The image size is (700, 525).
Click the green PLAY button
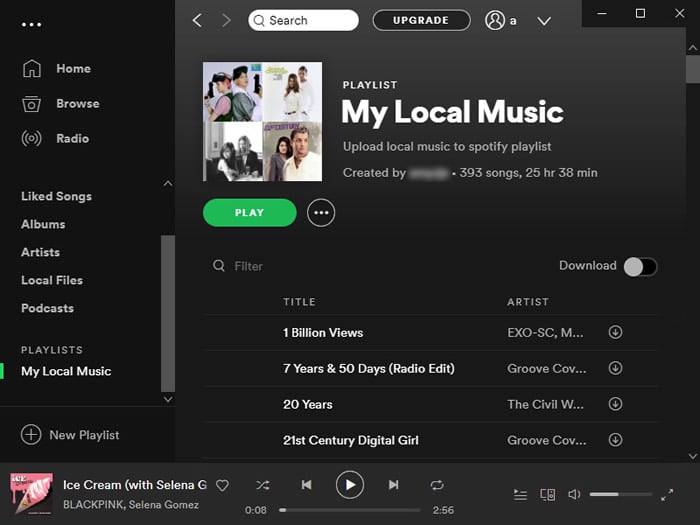click(250, 212)
